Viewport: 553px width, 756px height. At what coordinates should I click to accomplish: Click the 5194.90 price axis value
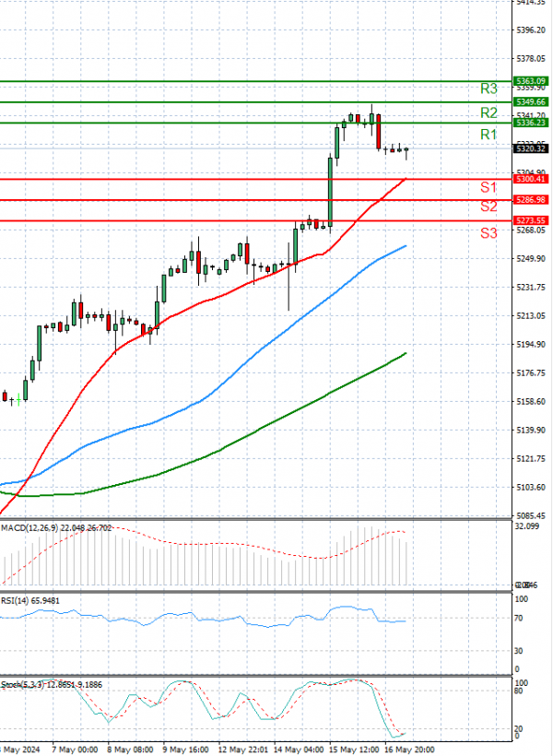coord(531,345)
